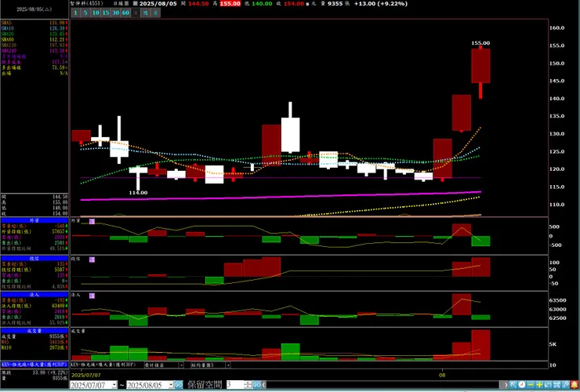The height and width of the screenshot is (392, 580).
Task: Open the 短均量圖5 dropdown
Action: (x=228, y=365)
